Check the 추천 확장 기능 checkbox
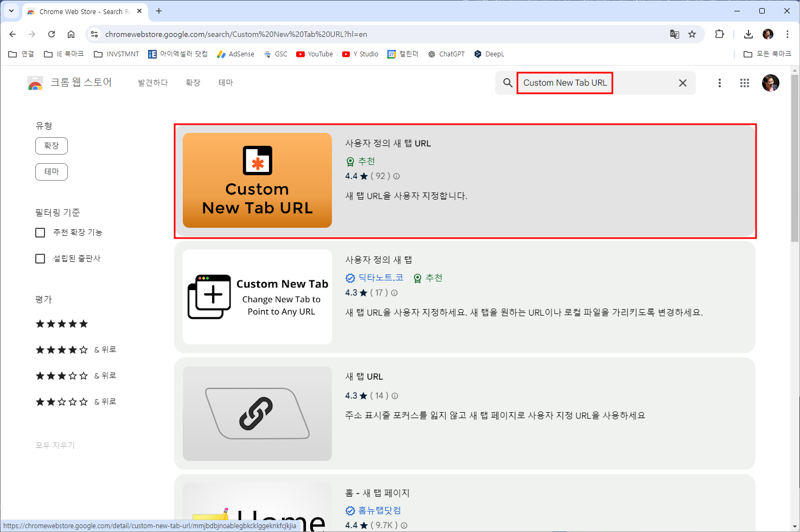 [40, 233]
